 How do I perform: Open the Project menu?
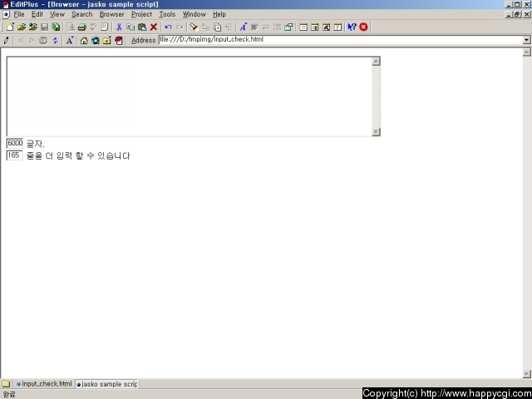142,14
